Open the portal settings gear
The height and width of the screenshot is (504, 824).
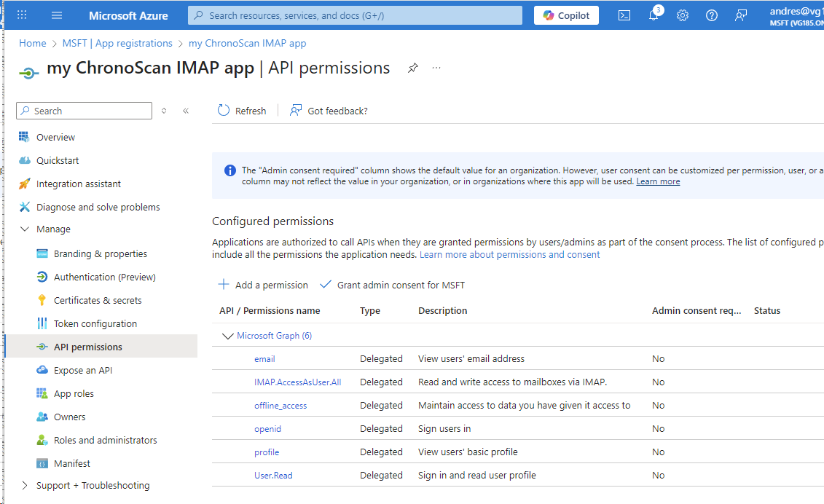683,15
